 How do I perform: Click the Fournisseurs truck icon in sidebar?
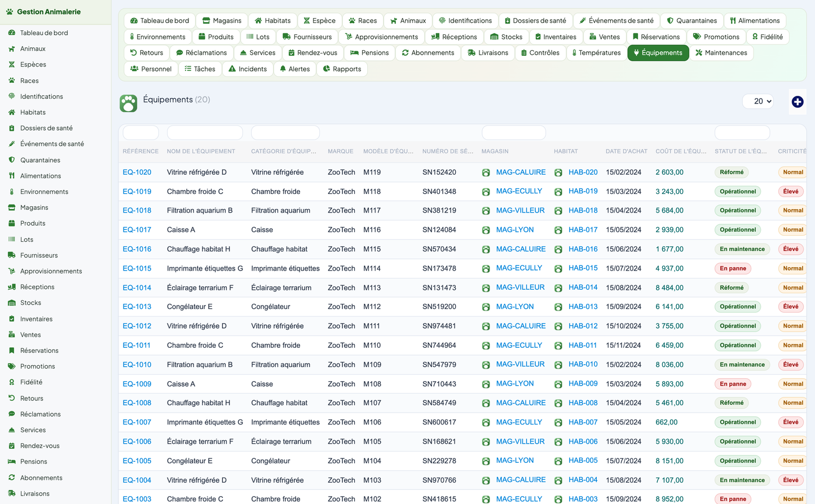11,255
